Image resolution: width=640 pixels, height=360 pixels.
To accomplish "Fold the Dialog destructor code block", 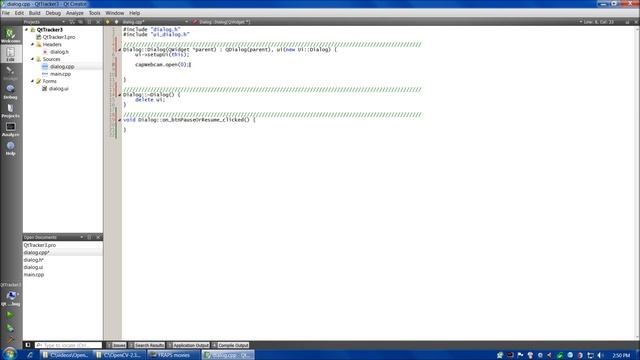I will (x=120, y=95).
